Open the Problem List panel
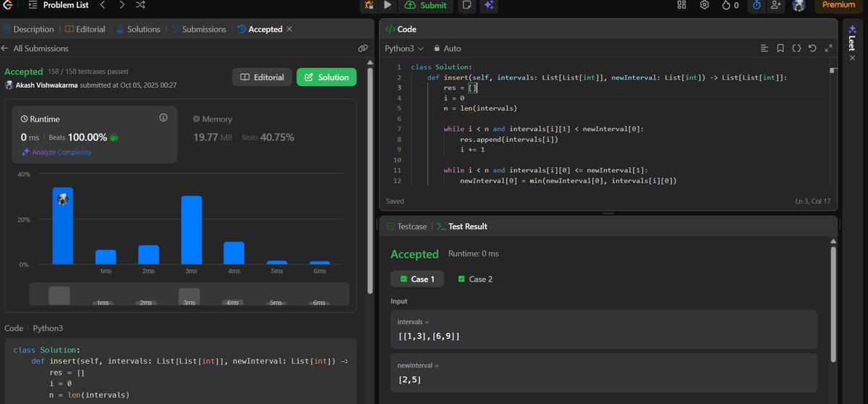 tap(58, 5)
